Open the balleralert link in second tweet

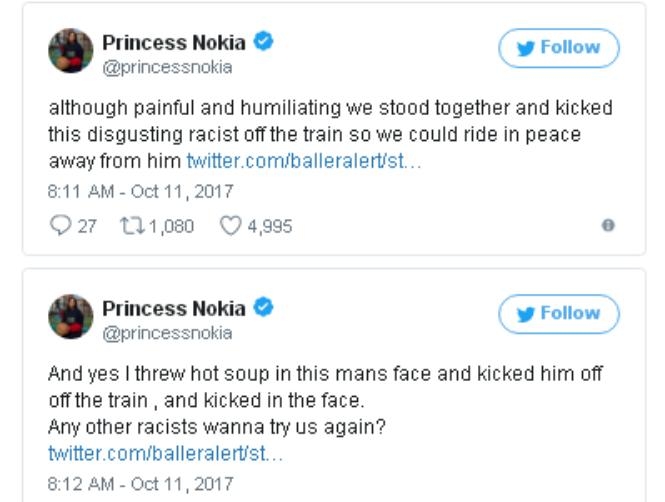pyautogui.click(x=166, y=453)
